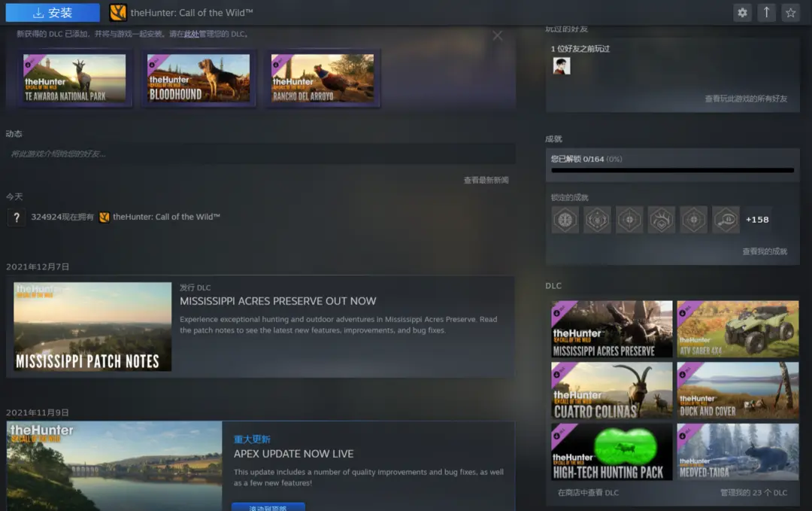Image resolution: width=812 pixels, height=511 pixels.
Task: View DLC in store link 在商店中查看 DLC
Action: coord(588,493)
